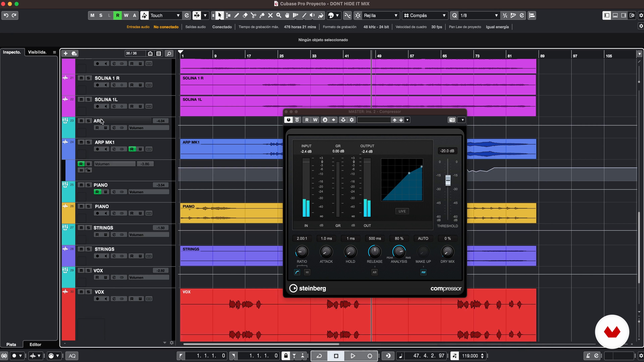Open the VOX Volumen parameter dropdown
Screen dimensions: 644x362
click(149, 278)
